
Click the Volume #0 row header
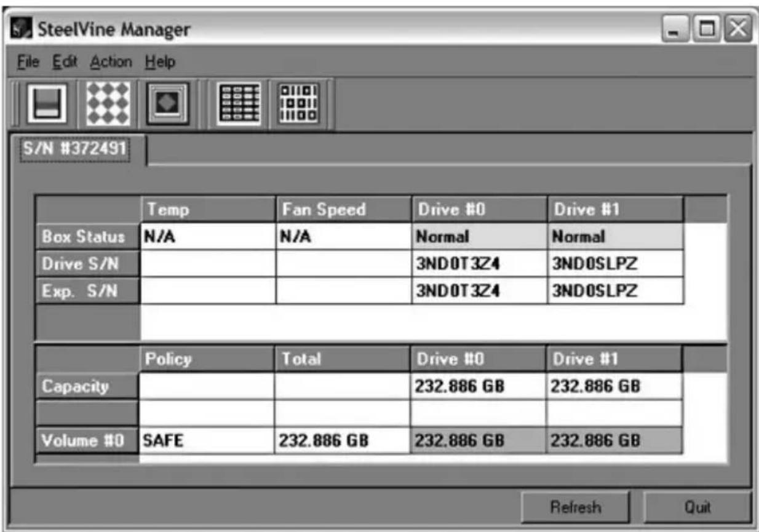(87, 440)
